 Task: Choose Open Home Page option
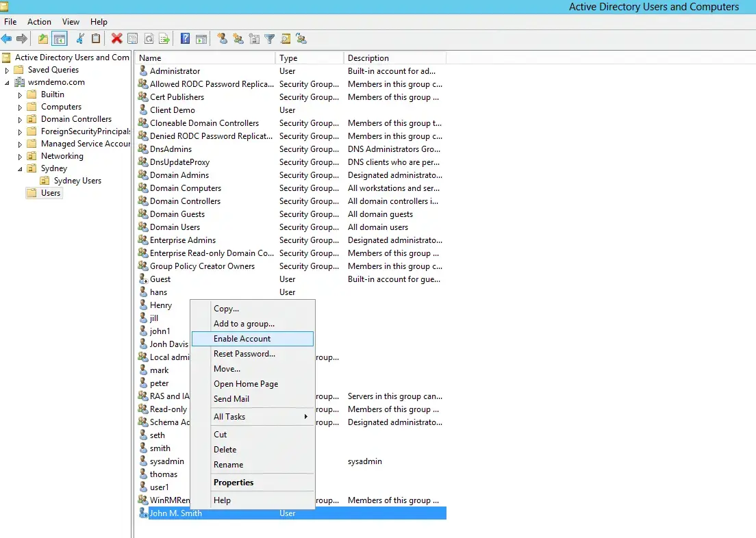click(x=253, y=384)
